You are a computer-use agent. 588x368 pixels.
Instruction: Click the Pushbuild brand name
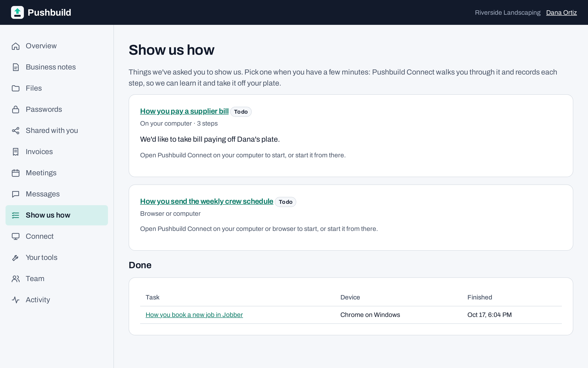click(49, 13)
